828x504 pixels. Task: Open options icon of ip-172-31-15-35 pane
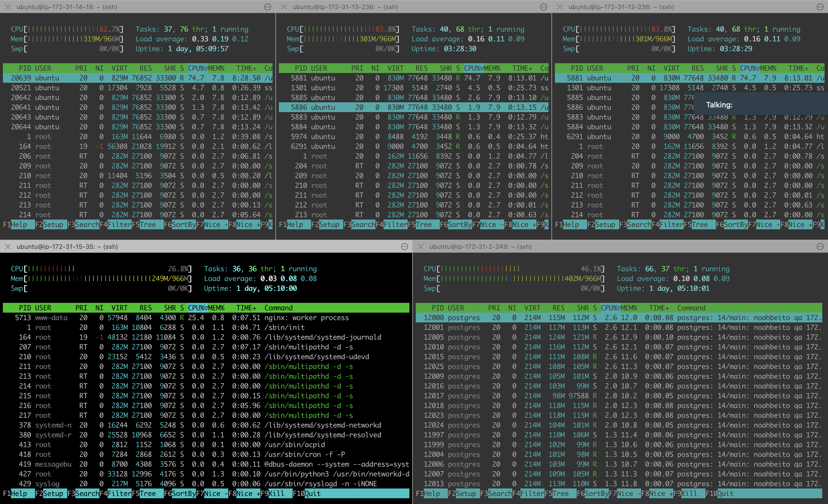[x=404, y=247]
